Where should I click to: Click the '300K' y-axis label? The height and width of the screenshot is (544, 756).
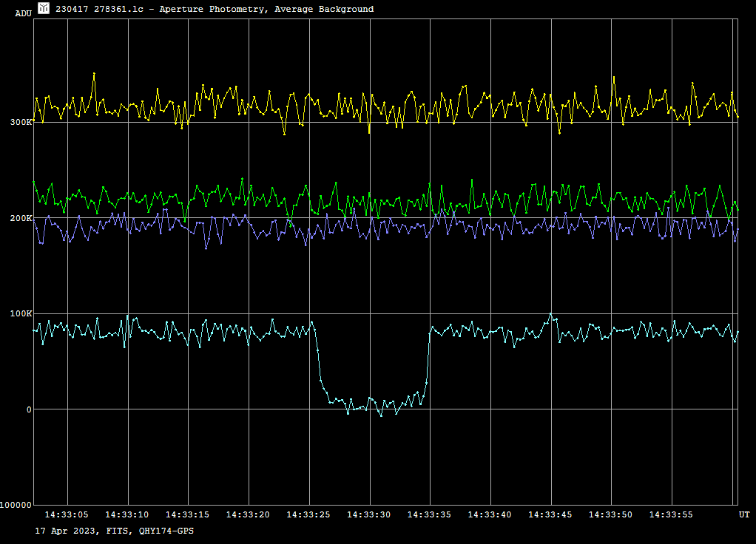(21, 122)
